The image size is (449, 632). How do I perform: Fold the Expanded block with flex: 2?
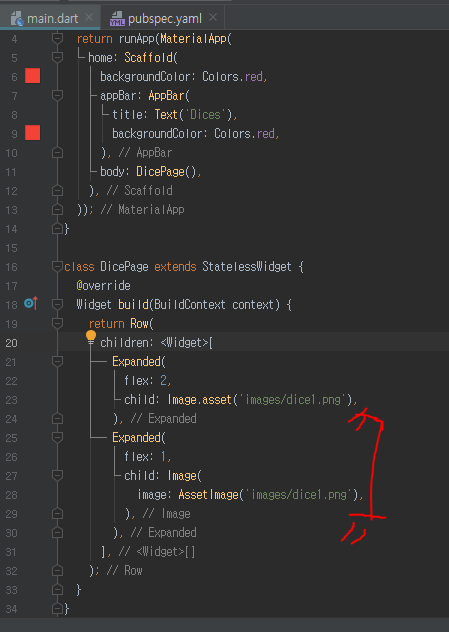(x=58, y=362)
